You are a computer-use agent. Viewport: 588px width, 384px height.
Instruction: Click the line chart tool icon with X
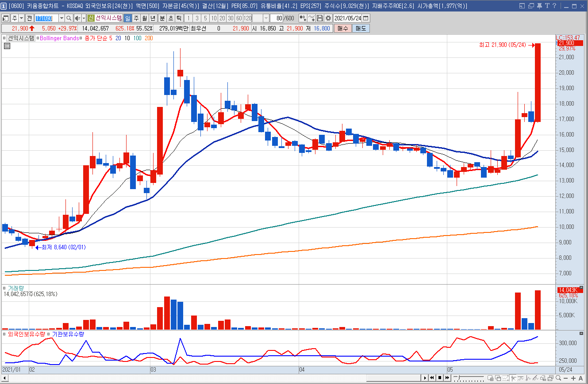tap(312, 18)
